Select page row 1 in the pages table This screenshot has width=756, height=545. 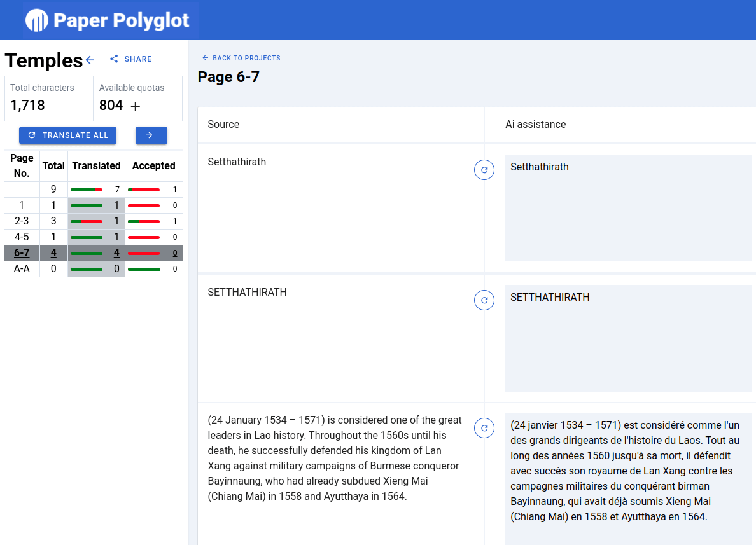pyautogui.click(x=22, y=205)
